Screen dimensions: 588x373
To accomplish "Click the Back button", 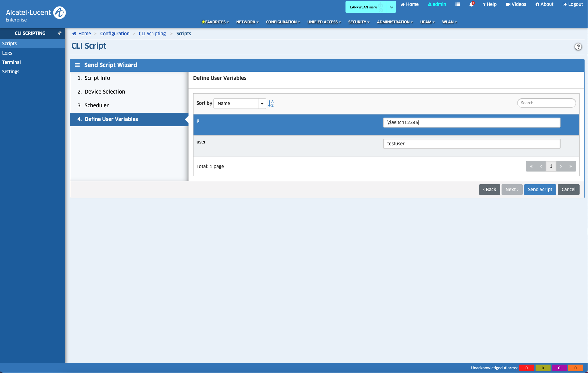I will (x=489, y=190).
